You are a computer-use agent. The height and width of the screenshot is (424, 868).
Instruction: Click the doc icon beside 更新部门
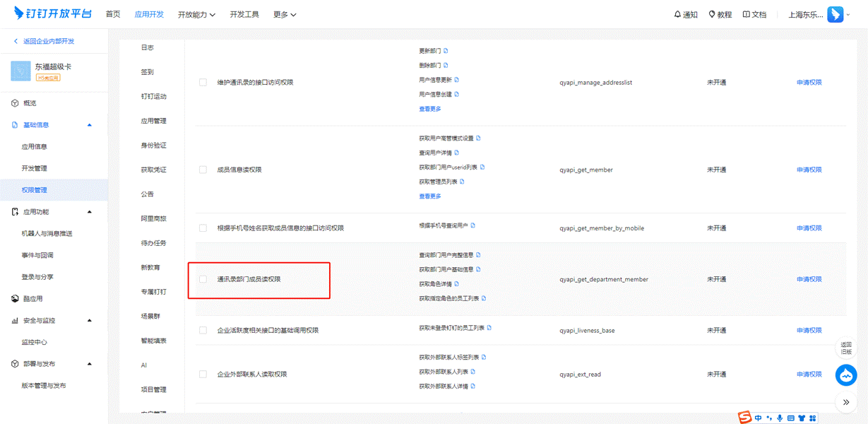(446, 51)
